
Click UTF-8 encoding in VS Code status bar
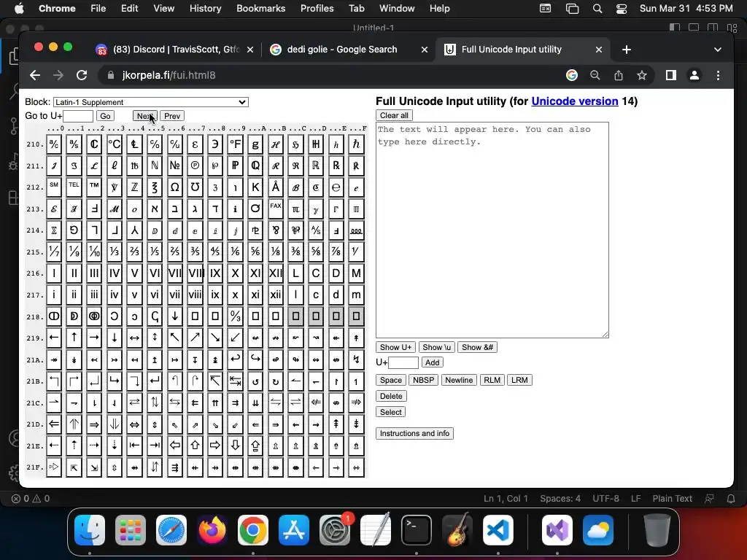pos(605,499)
